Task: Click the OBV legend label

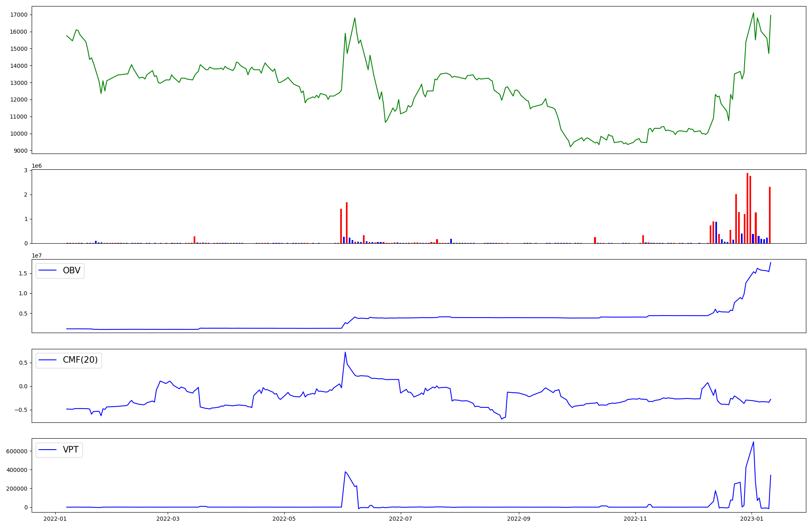Action: [x=71, y=270]
